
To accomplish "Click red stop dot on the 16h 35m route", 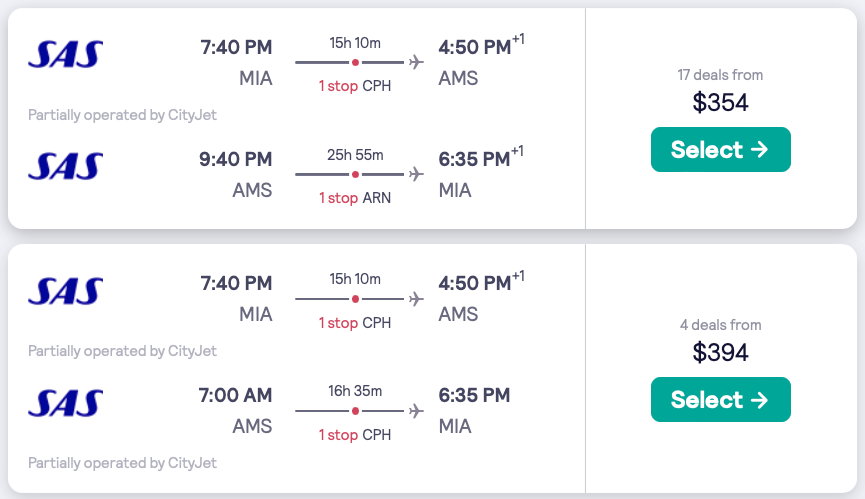I will click(355, 410).
